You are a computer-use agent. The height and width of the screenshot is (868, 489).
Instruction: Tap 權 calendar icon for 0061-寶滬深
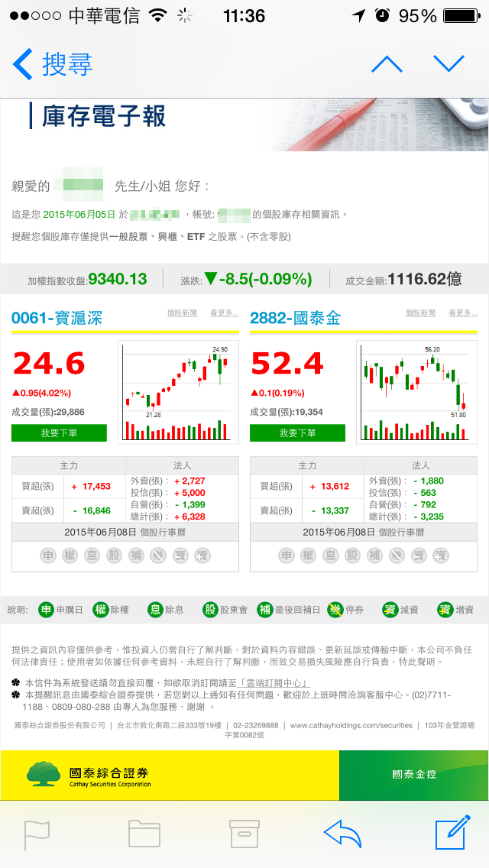click(x=70, y=555)
